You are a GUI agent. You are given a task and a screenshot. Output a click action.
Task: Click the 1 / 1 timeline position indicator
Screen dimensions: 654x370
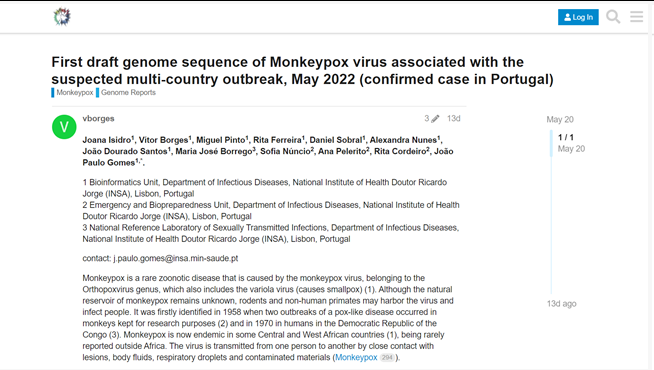(566, 137)
